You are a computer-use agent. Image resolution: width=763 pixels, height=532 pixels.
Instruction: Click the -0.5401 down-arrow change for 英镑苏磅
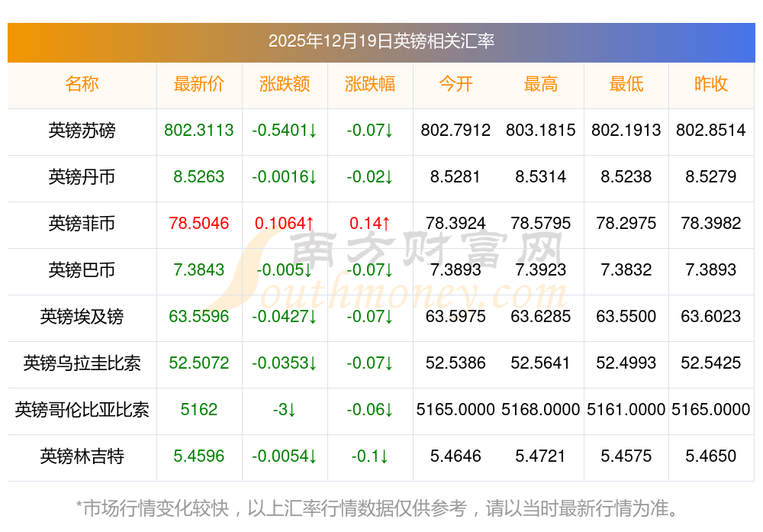coord(285,131)
